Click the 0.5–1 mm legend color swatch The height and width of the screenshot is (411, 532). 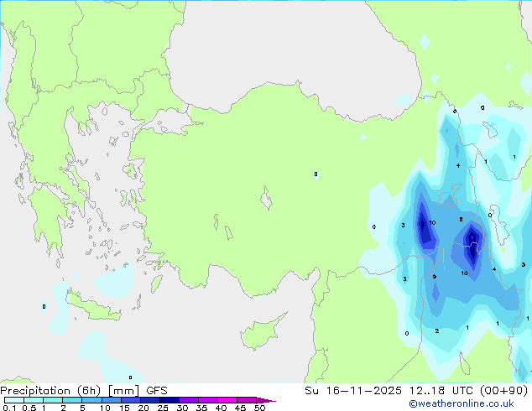[x=34, y=400]
